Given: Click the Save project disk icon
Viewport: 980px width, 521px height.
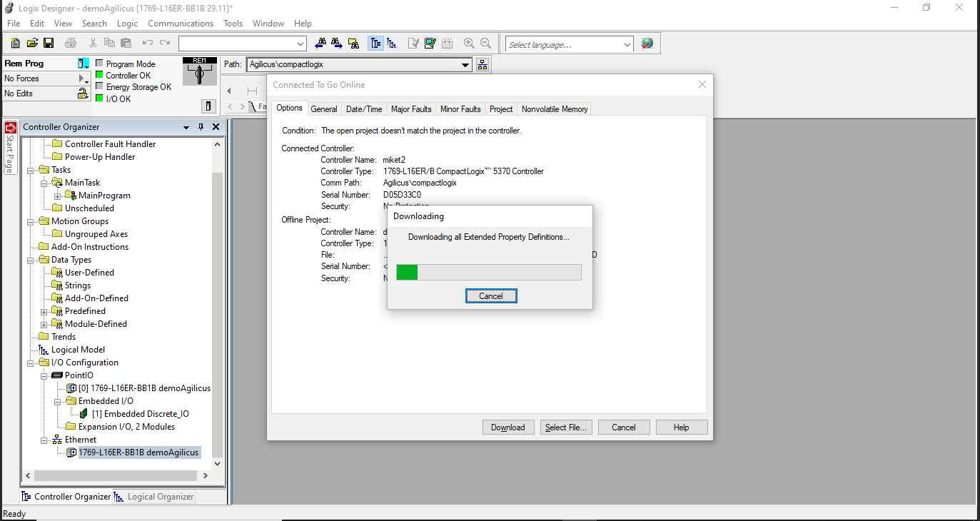Looking at the screenshot, I should point(49,44).
